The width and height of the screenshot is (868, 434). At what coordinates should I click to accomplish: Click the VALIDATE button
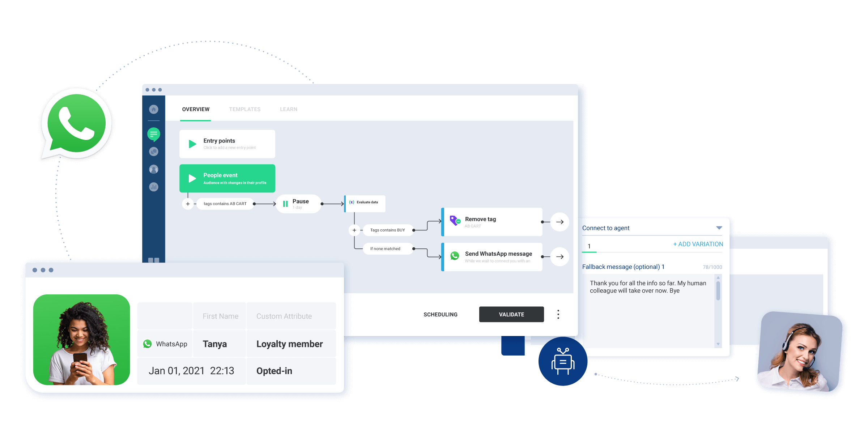click(511, 314)
